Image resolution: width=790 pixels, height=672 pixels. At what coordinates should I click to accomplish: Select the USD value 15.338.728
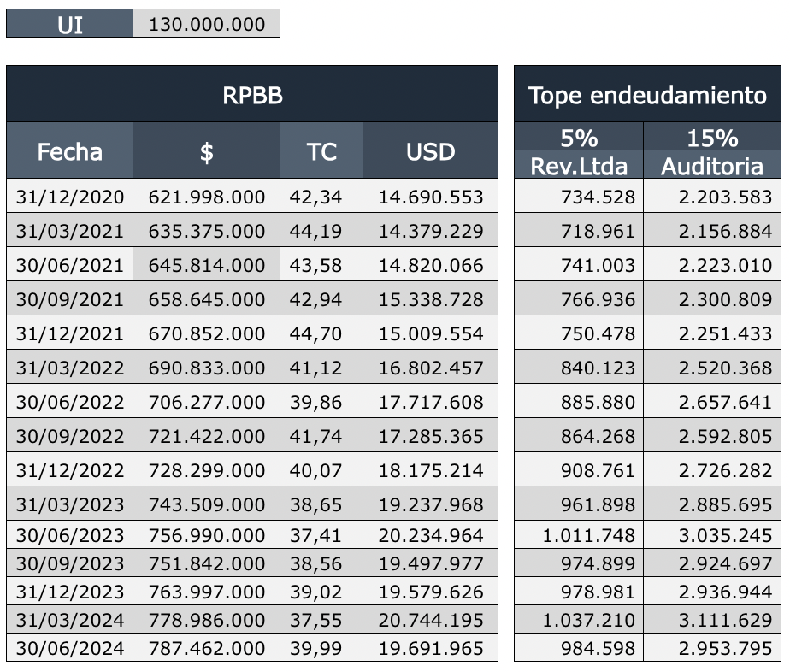coord(430,300)
